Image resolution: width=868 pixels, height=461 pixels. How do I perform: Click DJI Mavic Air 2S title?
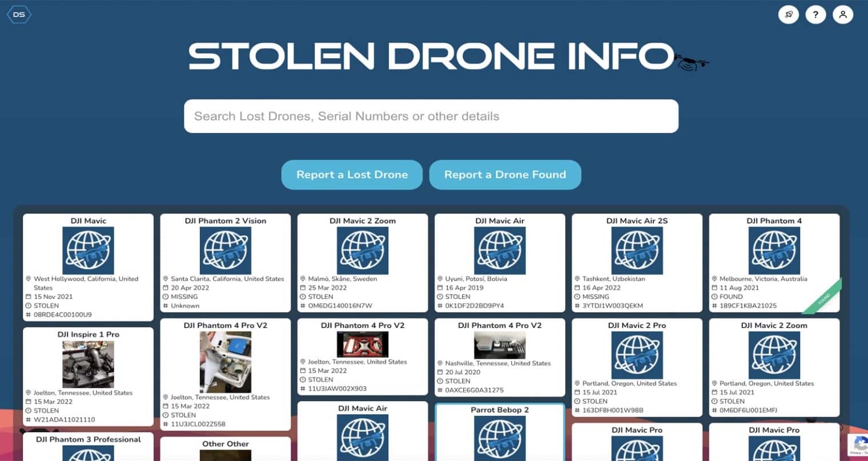(x=637, y=221)
